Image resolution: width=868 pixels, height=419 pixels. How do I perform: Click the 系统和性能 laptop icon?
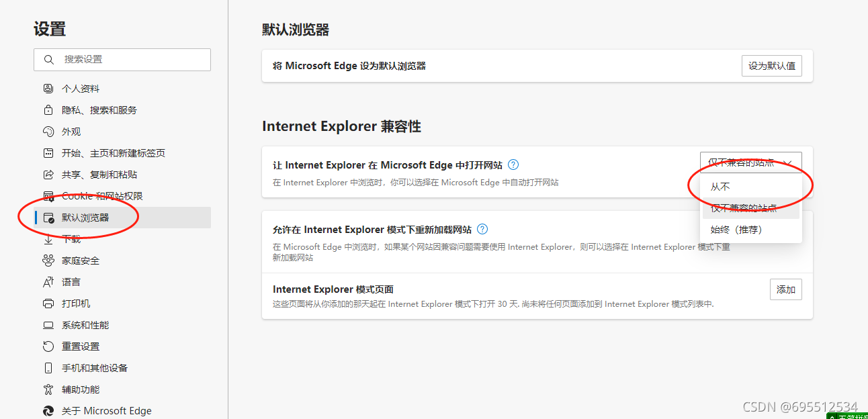(48, 325)
